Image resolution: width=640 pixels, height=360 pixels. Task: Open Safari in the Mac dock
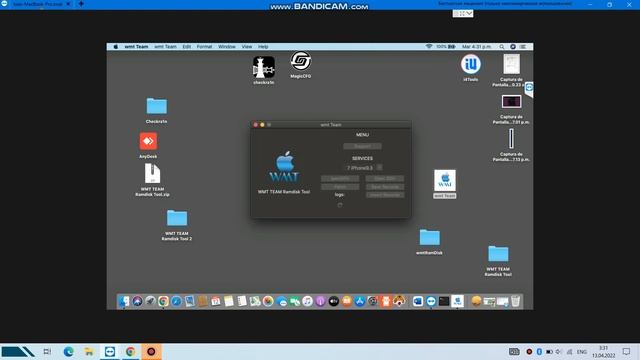tap(176, 301)
